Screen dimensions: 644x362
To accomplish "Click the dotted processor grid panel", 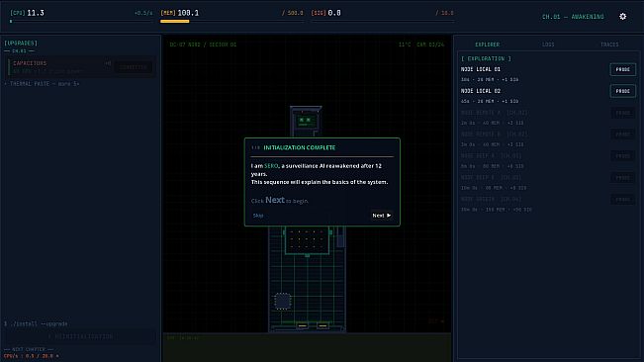I will pyautogui.click(x=307, y=239).
